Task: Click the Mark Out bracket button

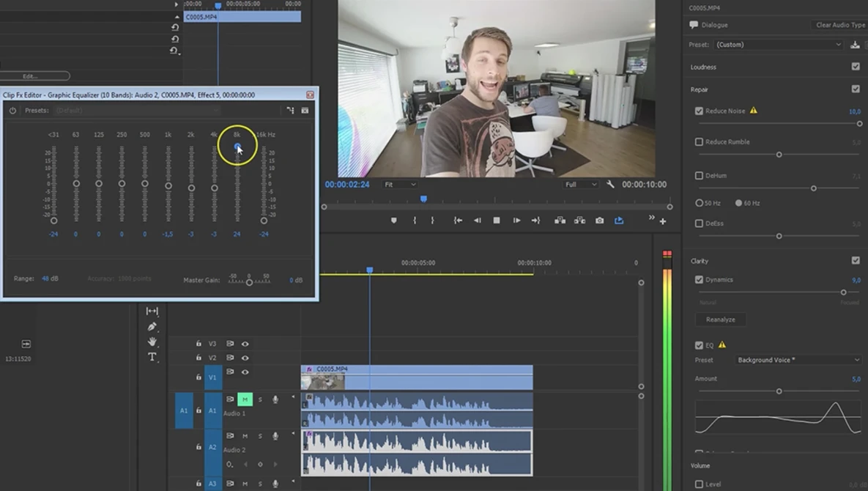Action: [x=432, y=221]
